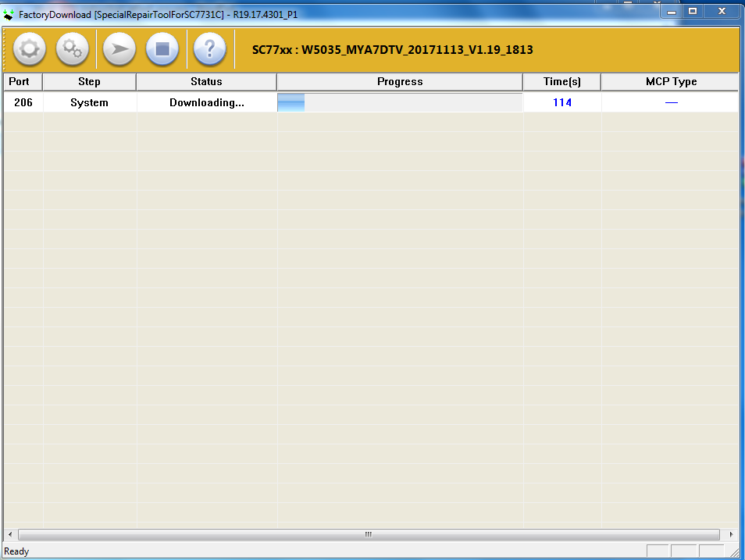
Task: Click the MCP Type dash cell
Action: point(671,102)
